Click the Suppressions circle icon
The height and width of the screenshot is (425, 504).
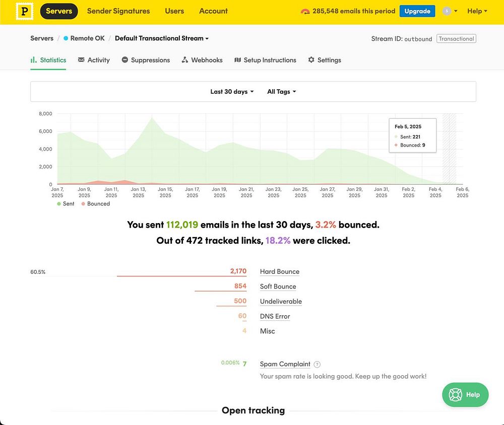pos(124,60)
